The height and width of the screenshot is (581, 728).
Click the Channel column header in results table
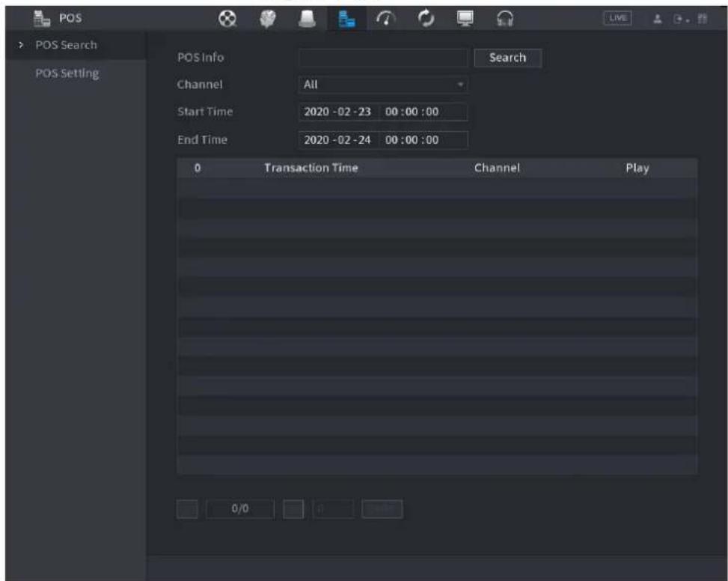coord(497,168)
